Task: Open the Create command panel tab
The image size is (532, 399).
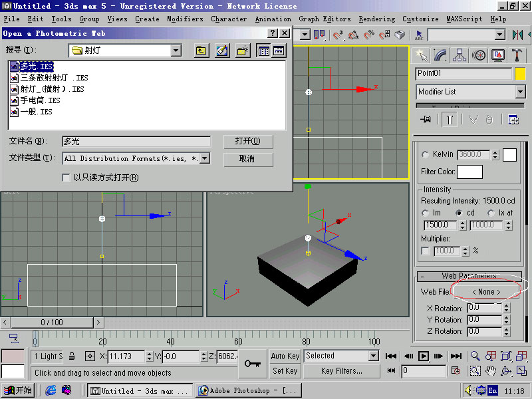Action: pyautogui.click(x=421, y=55)
